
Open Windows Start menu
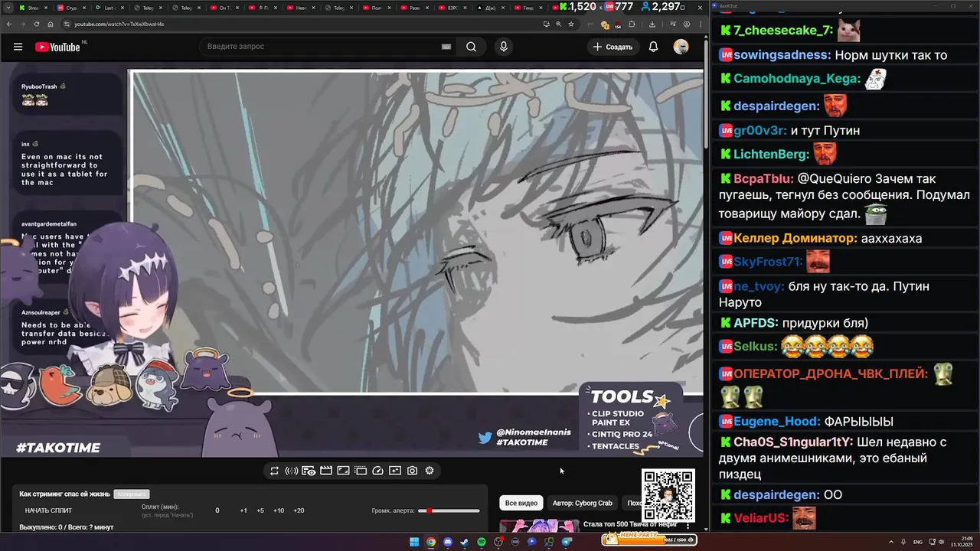(414, 542)
